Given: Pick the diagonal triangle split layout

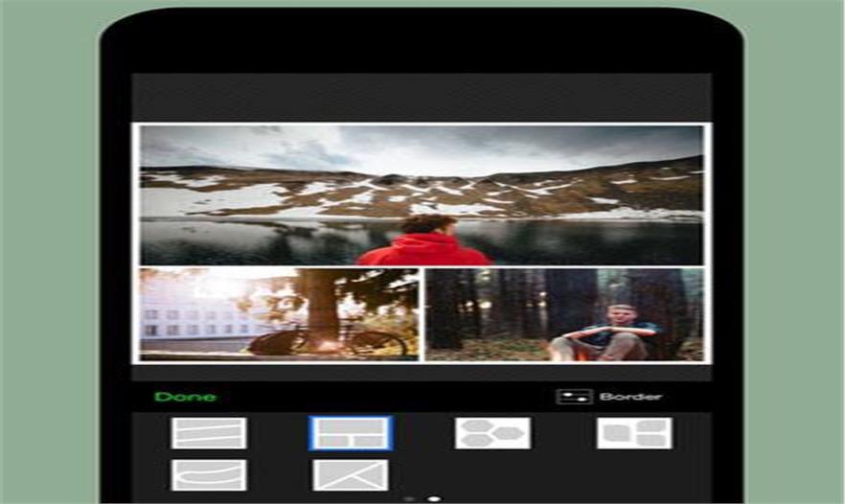Looking at the screenshot, I should click(x=351, y=475).
